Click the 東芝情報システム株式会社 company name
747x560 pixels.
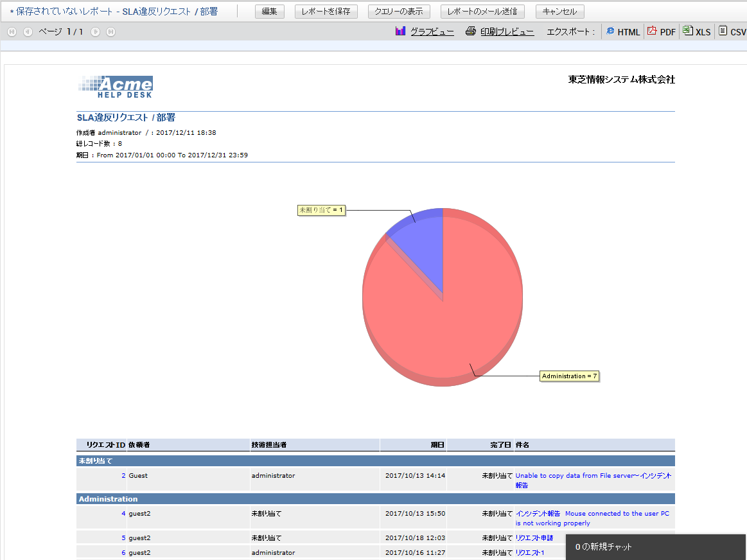click(621, 80)
